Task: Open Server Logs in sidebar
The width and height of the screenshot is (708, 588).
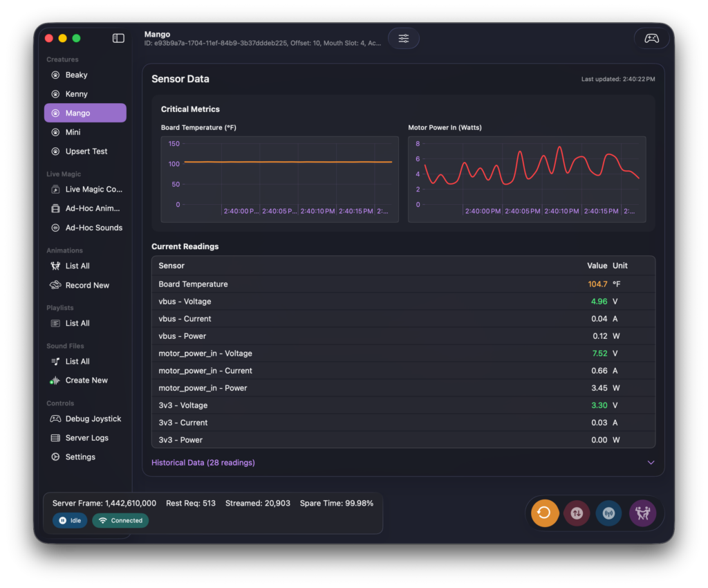Action: tap(86, 438)
